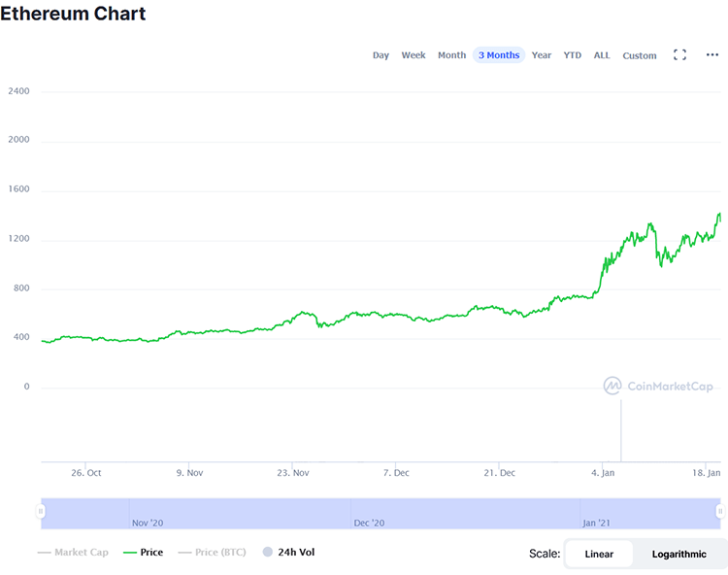Click the 3 Months range tab
The width and height of the screenshot is (728, 575).
[498, 55]
